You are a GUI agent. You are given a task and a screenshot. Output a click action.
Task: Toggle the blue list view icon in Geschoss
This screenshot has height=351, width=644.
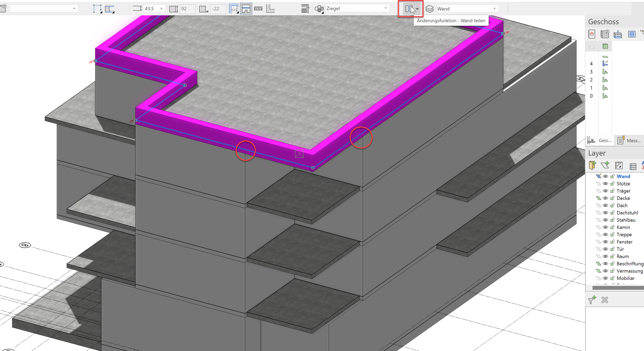coord(631,34)
